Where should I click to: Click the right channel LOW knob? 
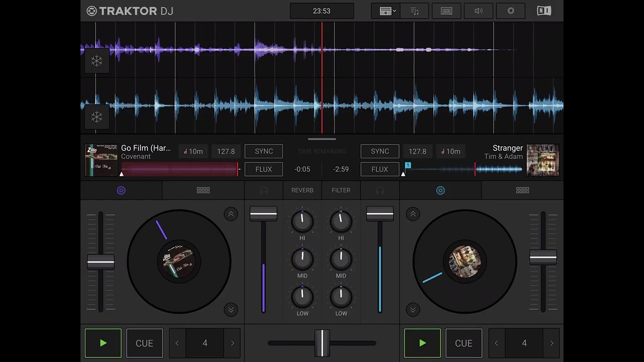click(x=341, y=297)
